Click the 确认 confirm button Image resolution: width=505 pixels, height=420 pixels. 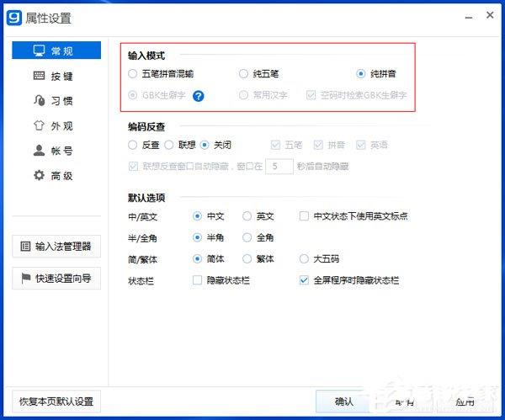point(343,401)
